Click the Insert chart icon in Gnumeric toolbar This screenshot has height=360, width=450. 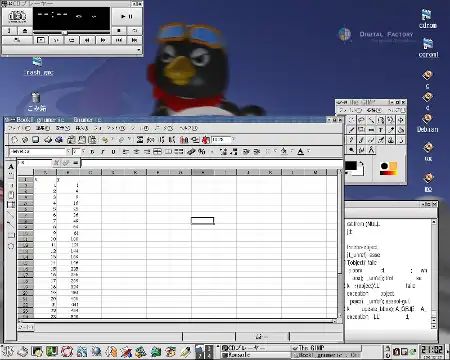(184, 140)
